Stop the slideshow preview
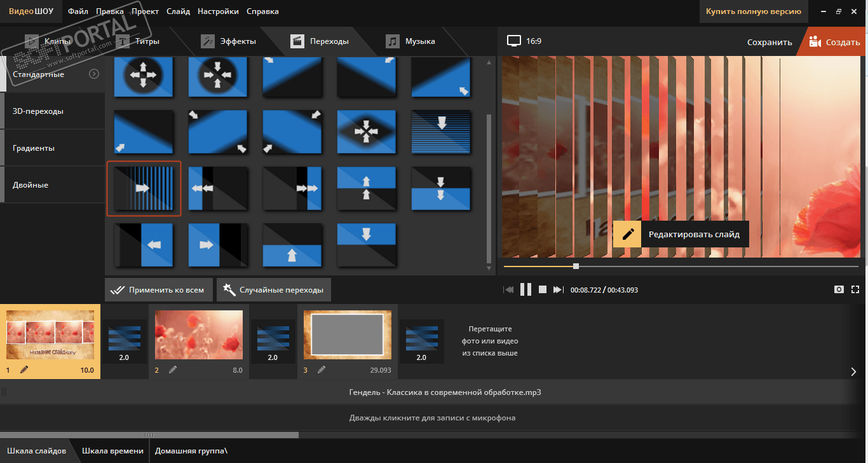Image resolution: width=868 pixels, height=463 pixels. click(x=543, y=289)
